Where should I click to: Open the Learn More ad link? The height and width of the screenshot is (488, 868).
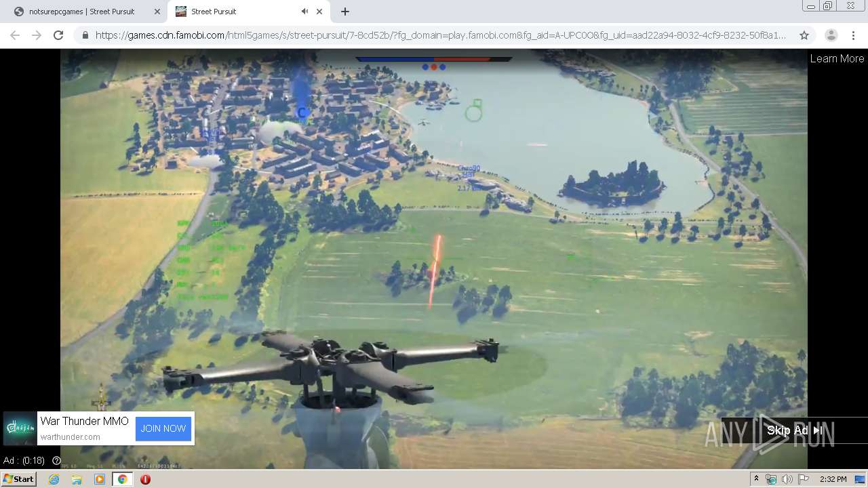(837, 58)
